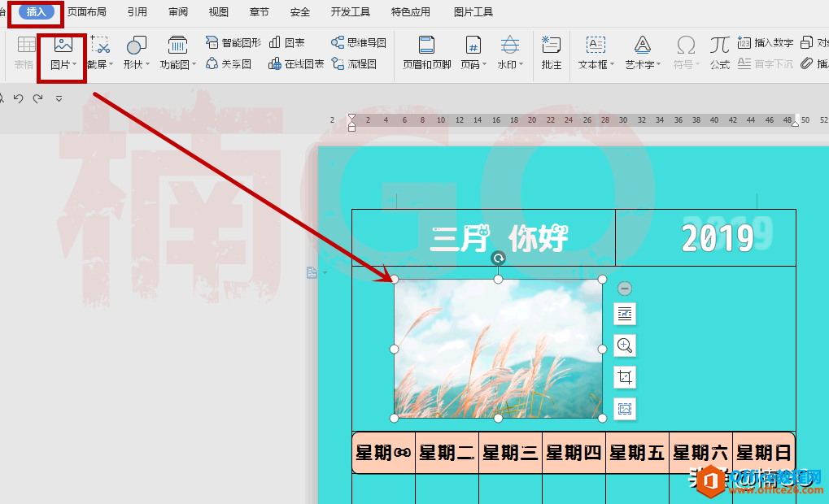
Task: Click the 功能图 icon
Action: (177, 46)
